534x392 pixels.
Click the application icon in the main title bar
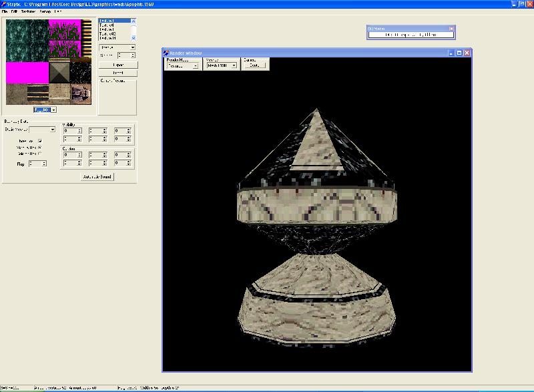(3, 4)
